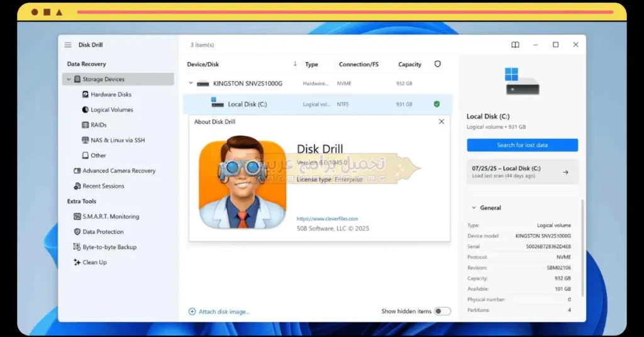Select the SBM02106 revision value
The height and width of the screenshot is (337, 644).
coord(558,268)
